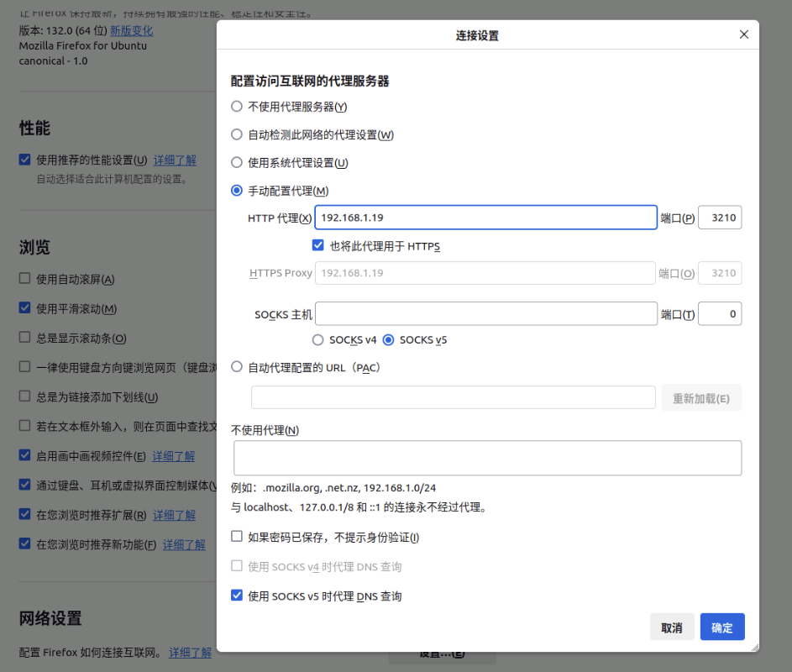Click the HTTP 代理 address field

485,218
